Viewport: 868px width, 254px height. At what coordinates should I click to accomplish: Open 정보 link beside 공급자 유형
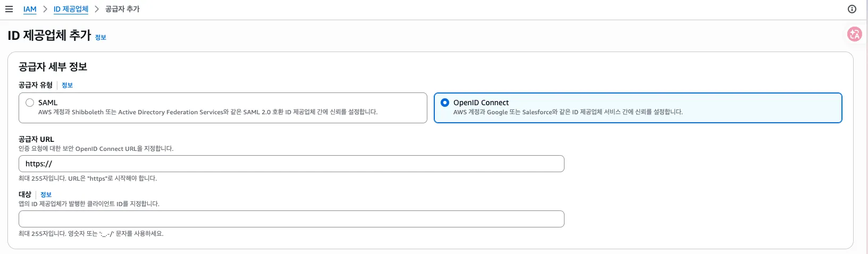pyautogui.click(x=67, y=85)
